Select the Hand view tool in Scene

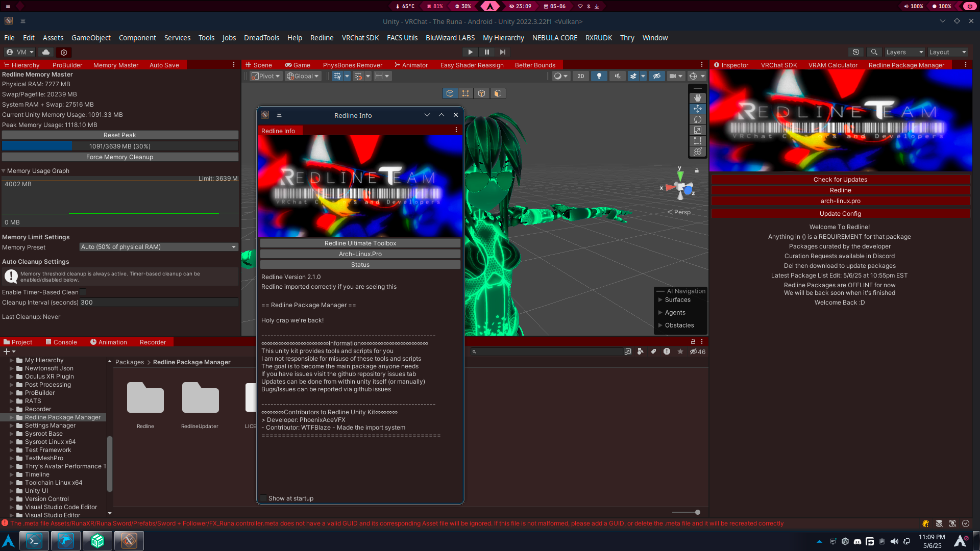tap(697, 98)
